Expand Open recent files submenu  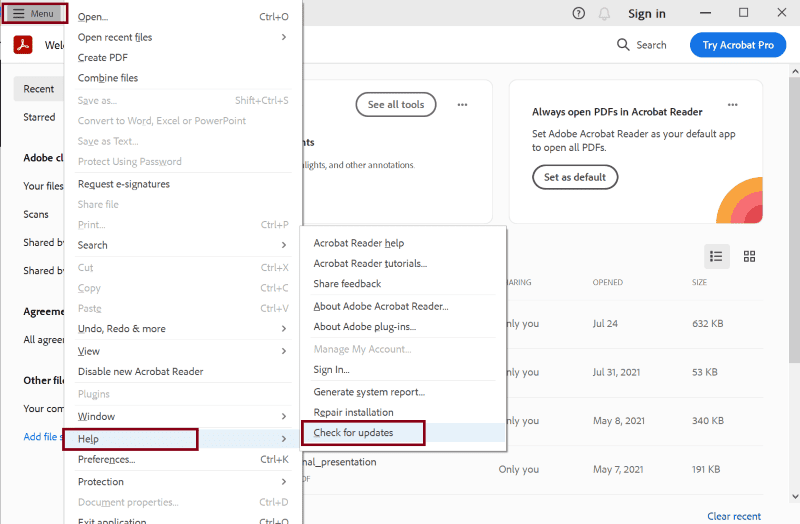point(183,37)
